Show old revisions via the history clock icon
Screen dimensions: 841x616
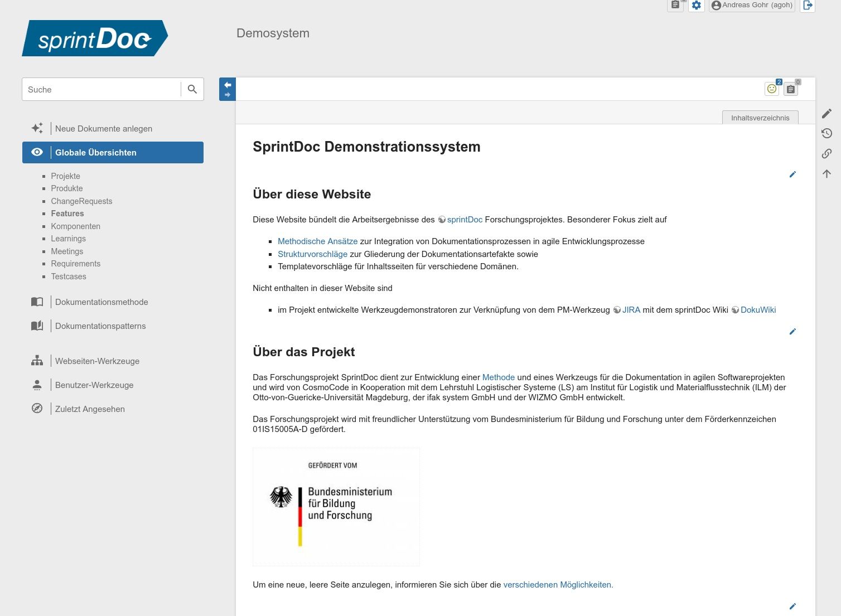pos(826,133)
